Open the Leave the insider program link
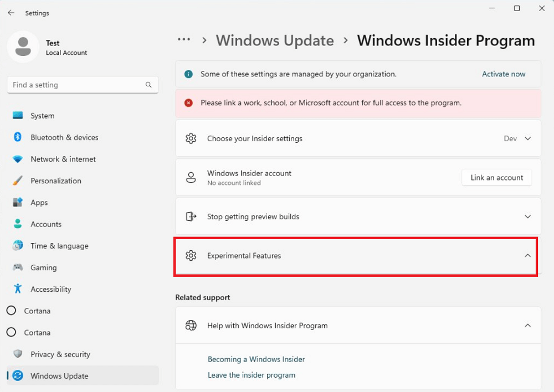Image resolution: width=554 pixels, height=392 pixels. (251, 375)
